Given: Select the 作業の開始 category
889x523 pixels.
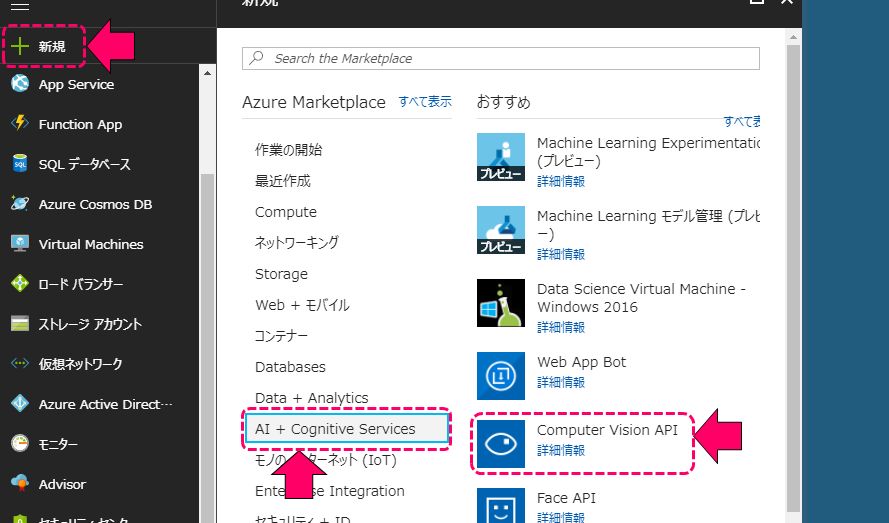Looking at the screenshot, I should [289, 150].
